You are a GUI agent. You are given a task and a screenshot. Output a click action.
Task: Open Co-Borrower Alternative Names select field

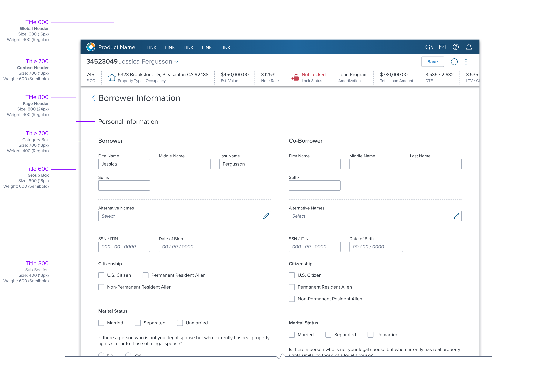pos(375,216)
